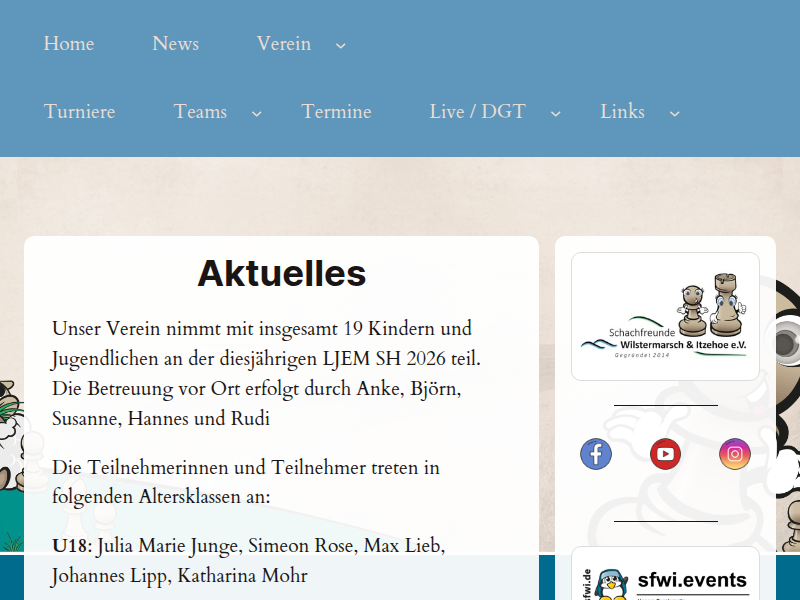Select the Verein menu entry
800x600 pixels.
283,44
